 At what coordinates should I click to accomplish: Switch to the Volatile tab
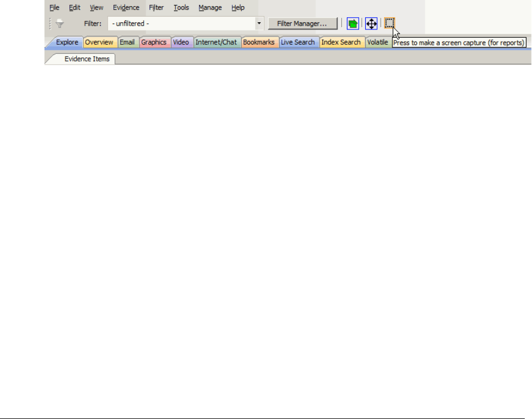point(377,42)
